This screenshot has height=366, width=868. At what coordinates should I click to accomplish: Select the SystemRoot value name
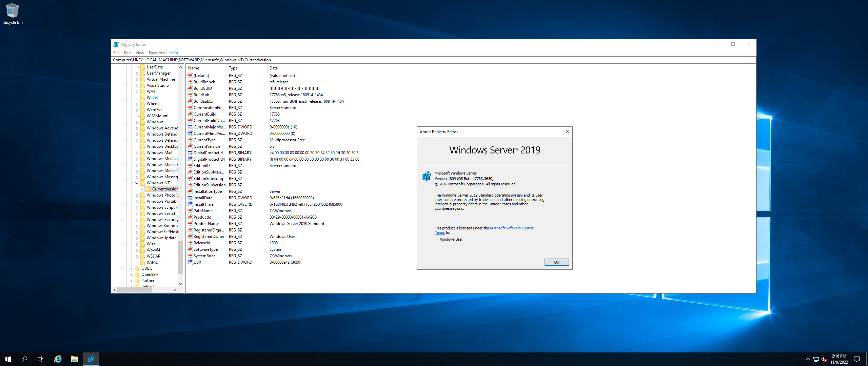pos(204,256)
